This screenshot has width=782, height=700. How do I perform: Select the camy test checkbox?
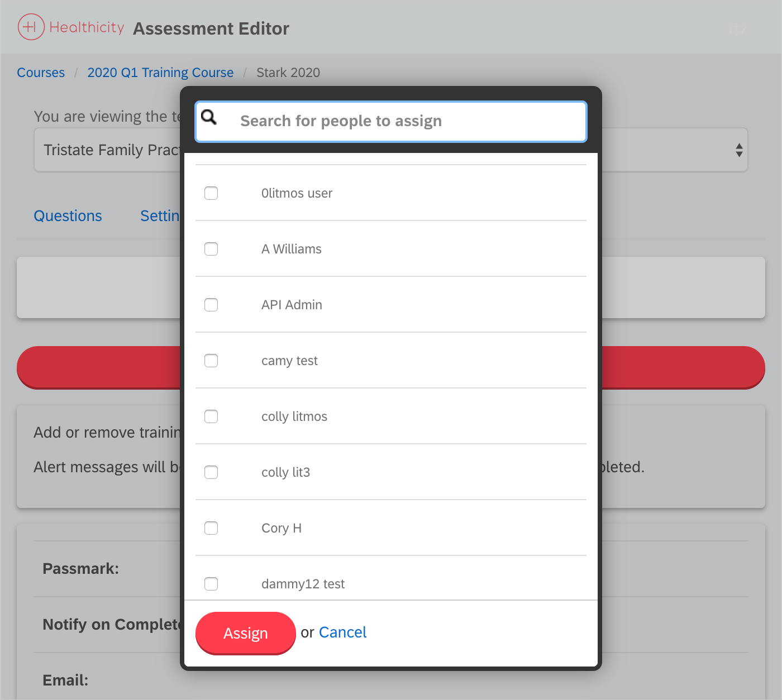(211, 361)
